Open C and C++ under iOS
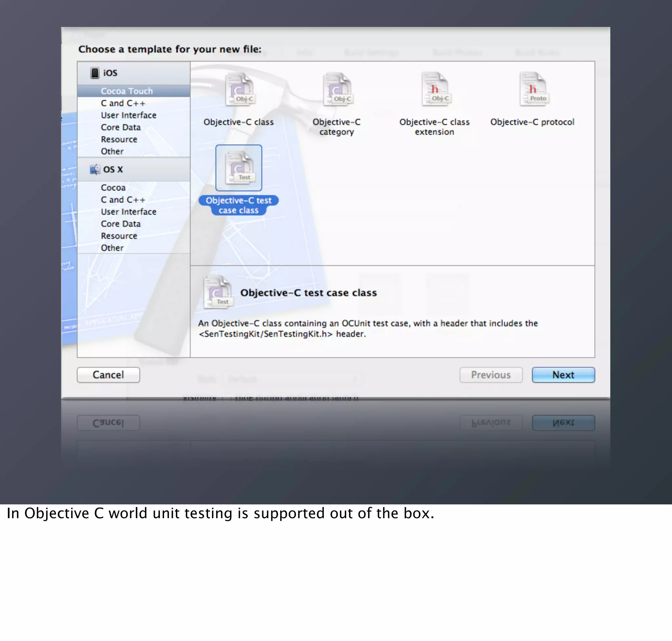The image size is (672, 641). tap(123, 103)
